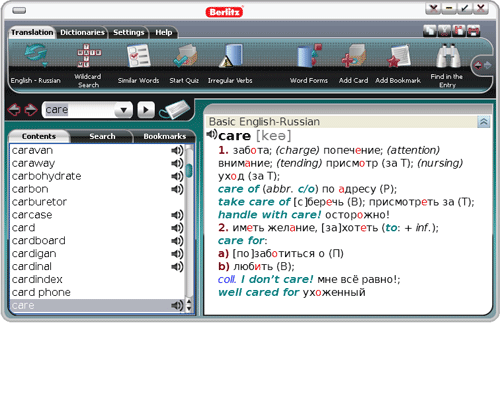Open the search word dropdown arrow

coord(124,110)
